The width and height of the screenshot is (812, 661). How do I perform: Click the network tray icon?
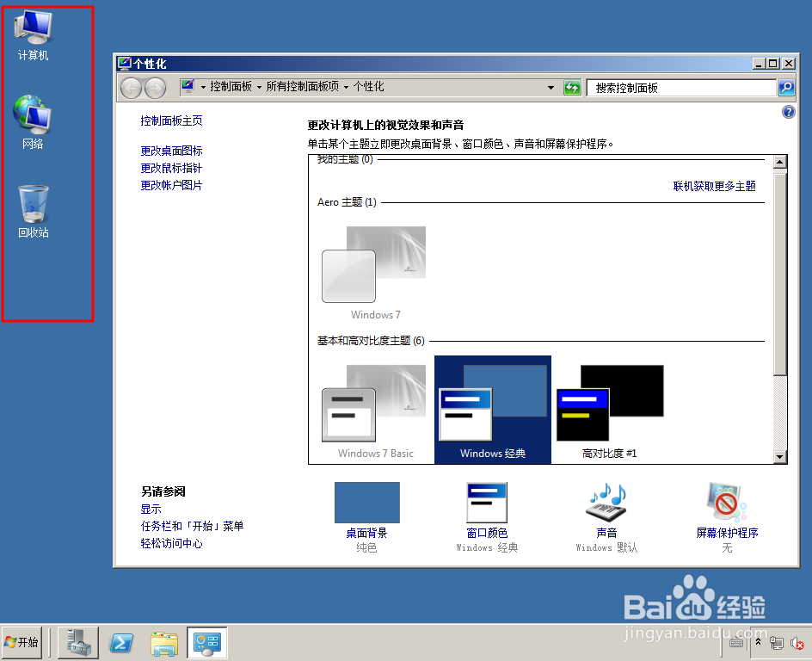click(776, 643)
